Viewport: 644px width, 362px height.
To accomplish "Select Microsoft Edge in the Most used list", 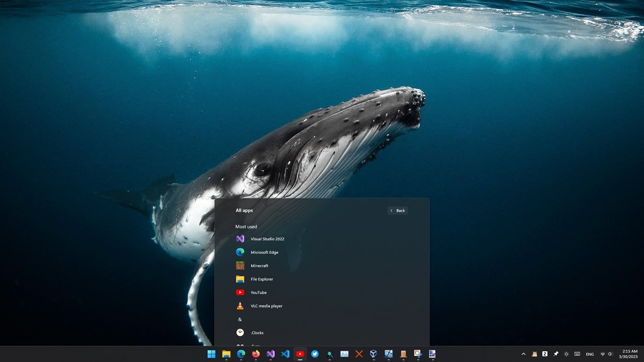I will coord(264,252).
